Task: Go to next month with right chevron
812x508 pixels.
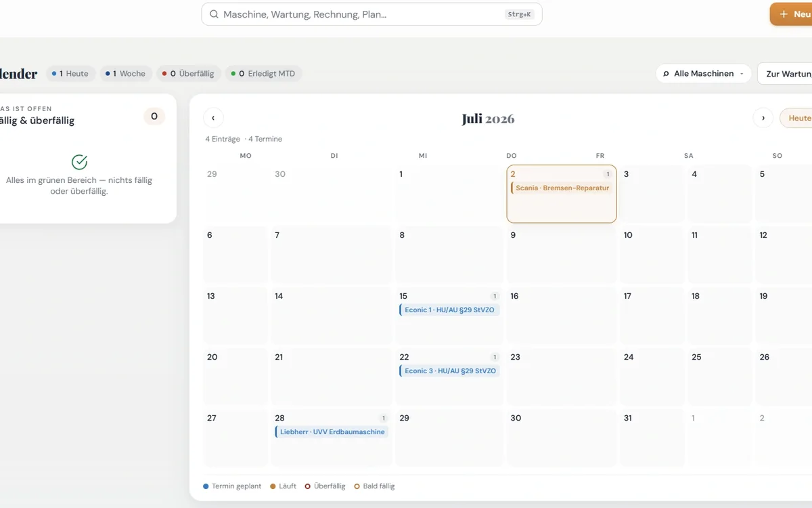Action: [x=763, y=118]
